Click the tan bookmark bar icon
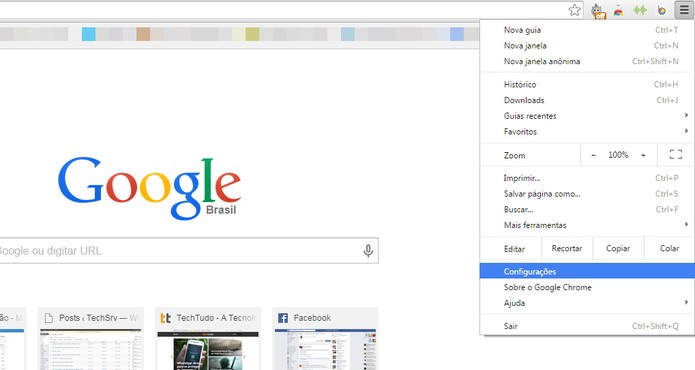Viewport: 695px width, 370px height. 143,34
